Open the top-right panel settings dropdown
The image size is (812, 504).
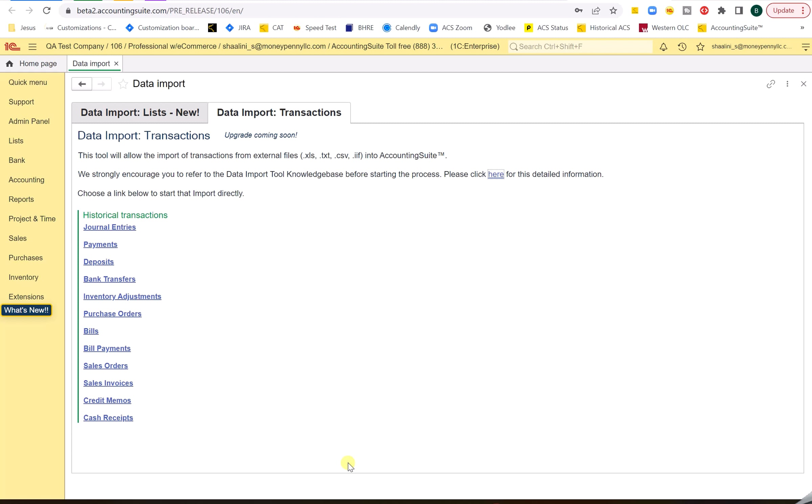pos(806,47)
